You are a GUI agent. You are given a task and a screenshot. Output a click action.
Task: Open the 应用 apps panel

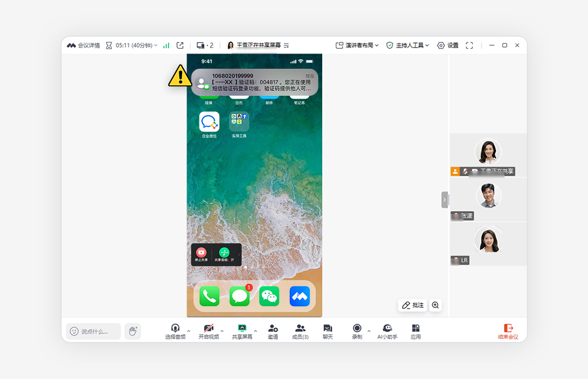[416, 332]
